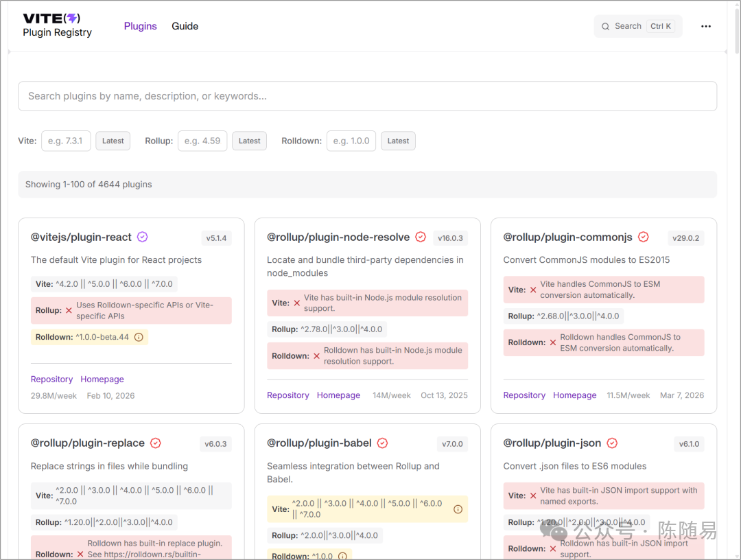Viewport: 741px width, 560px height.
Task: Click Latest button for Rolldown version
Action: pos(399,141)
